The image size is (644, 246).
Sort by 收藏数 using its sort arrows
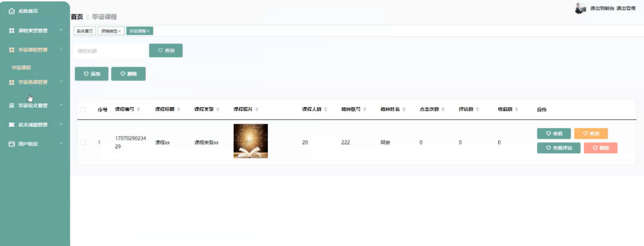pyautogui.click(x=517, y=109)
